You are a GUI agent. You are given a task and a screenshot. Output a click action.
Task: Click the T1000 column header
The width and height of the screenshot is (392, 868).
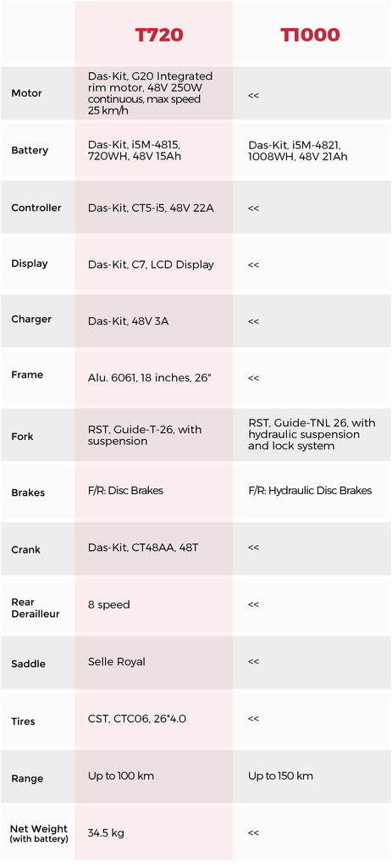click(x=310, y=35)
